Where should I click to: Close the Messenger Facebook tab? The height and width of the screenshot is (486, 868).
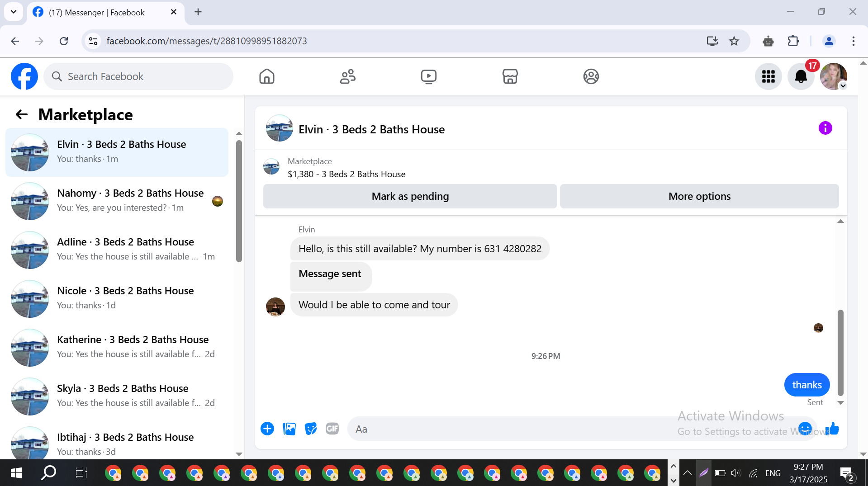(x=174, y=12)
